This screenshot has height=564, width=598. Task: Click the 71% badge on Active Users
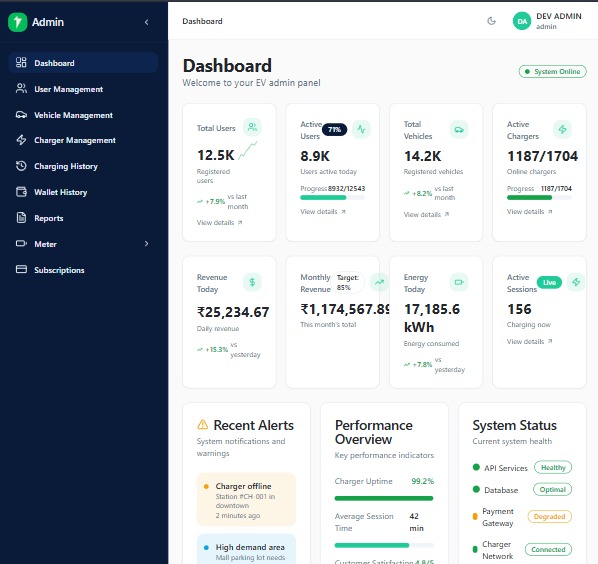point(334,130)
